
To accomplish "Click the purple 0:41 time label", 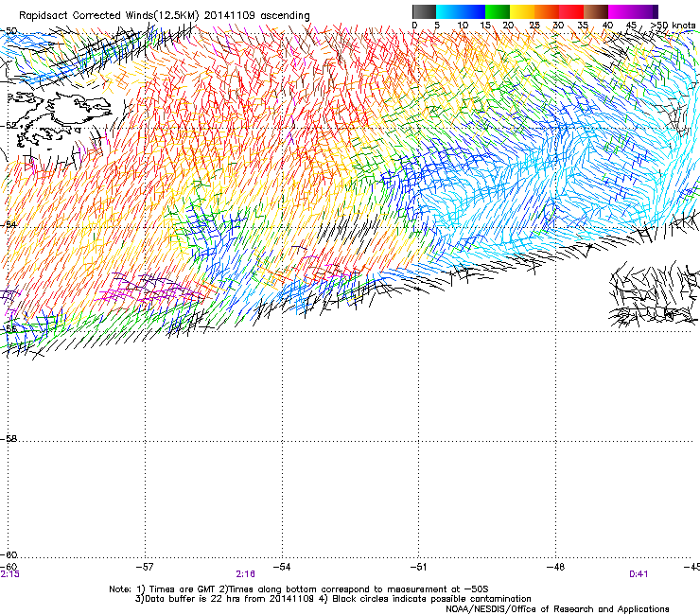I will point(639,574).
